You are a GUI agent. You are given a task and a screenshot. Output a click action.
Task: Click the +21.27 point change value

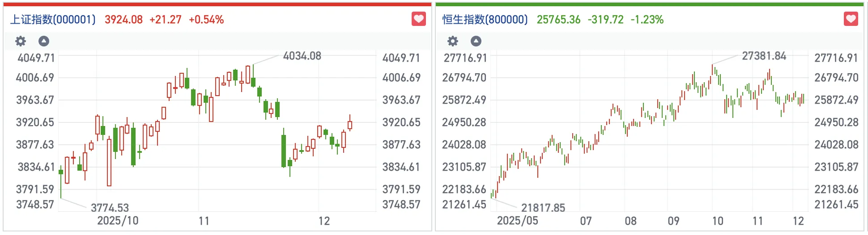tap(166, 20)
